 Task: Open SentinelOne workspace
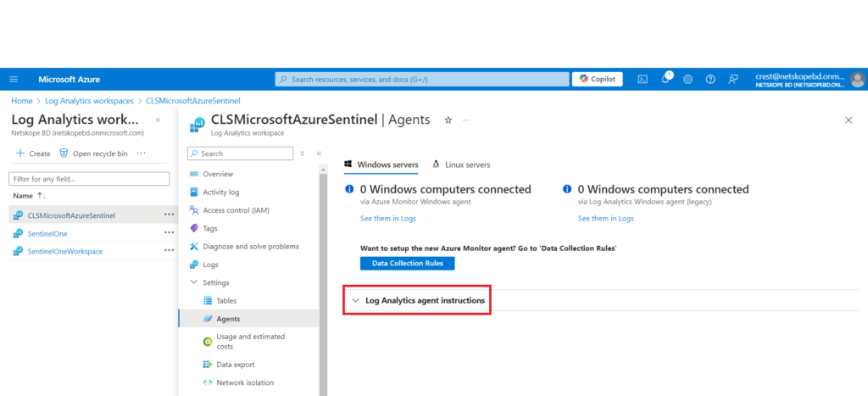47,233
